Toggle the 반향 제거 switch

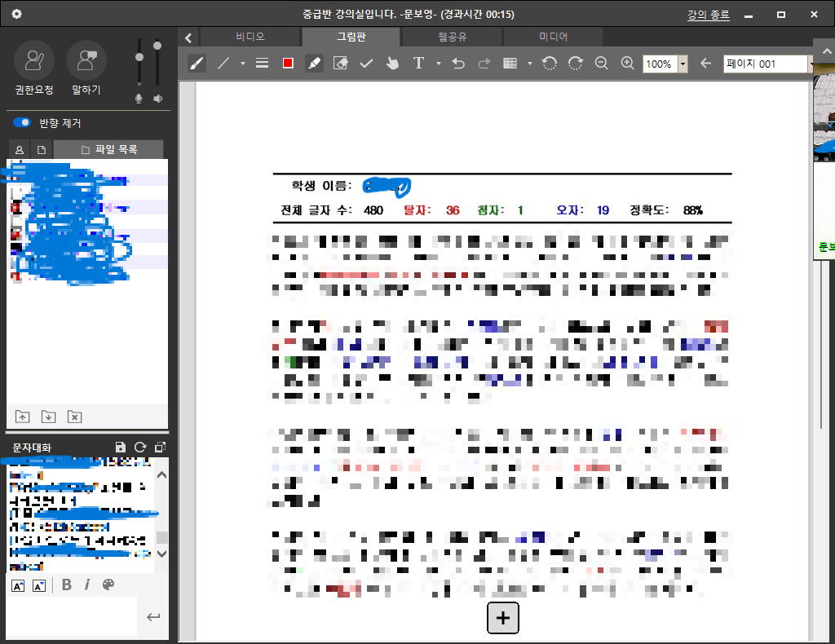(x=22, y=123)
